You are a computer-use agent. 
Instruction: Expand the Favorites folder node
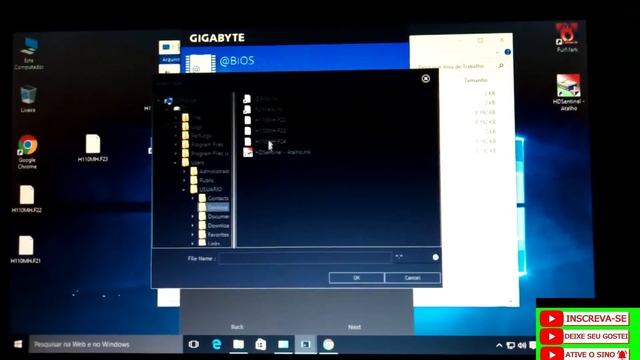(x=193, y=235)
